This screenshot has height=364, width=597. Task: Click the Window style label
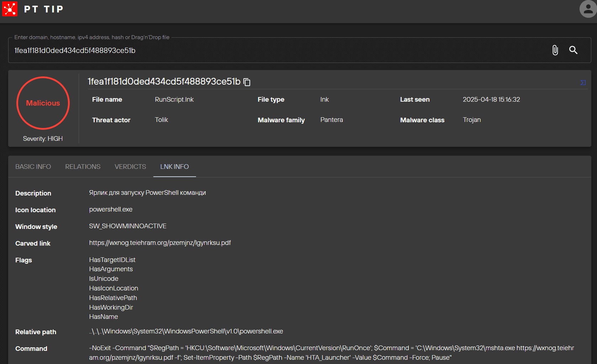coord(36,227)
